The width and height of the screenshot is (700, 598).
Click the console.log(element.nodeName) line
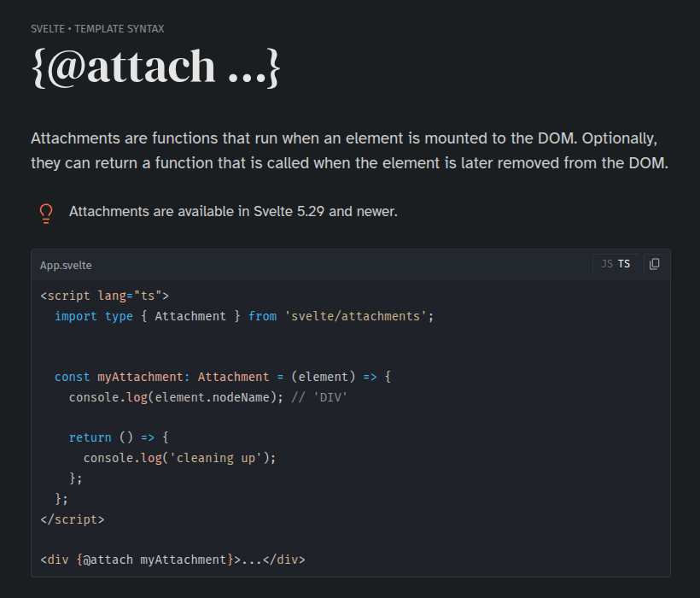pyautogui.click(x=176, y=397)
